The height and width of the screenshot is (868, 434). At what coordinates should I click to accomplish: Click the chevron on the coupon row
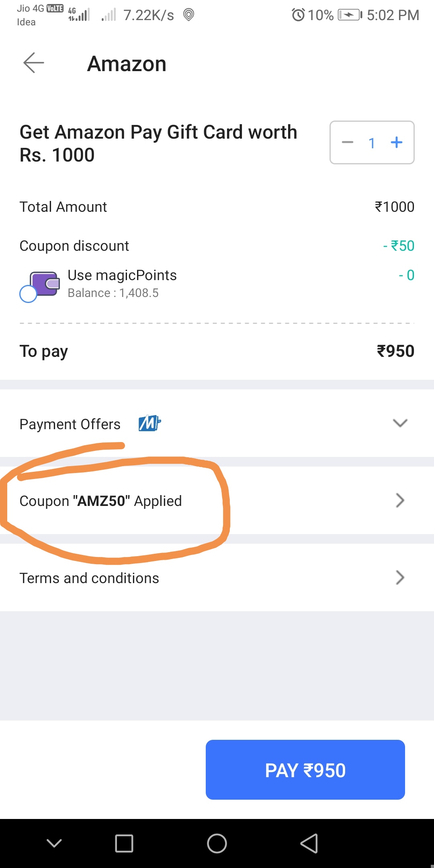click(x=400, y=500)
